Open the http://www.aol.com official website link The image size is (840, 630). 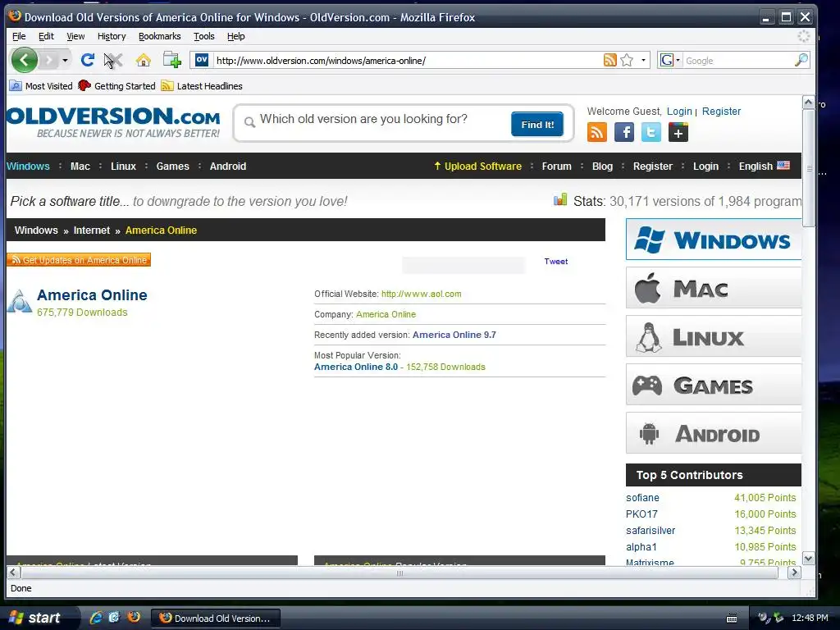pyautogui.click(x=421, y=294)
